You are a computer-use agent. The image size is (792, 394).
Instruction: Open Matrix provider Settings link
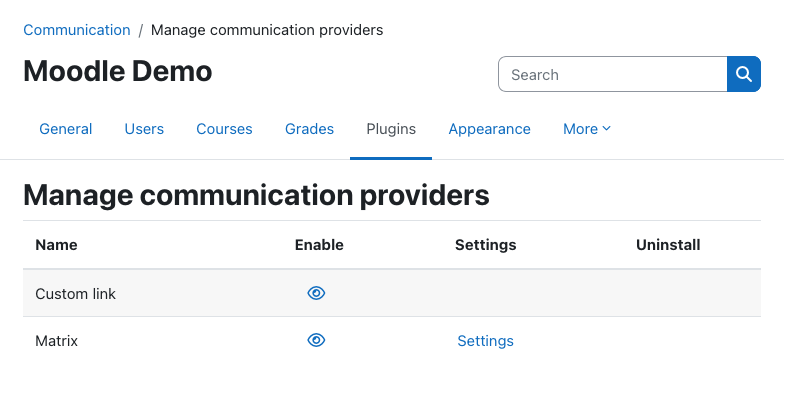[485, 341]
